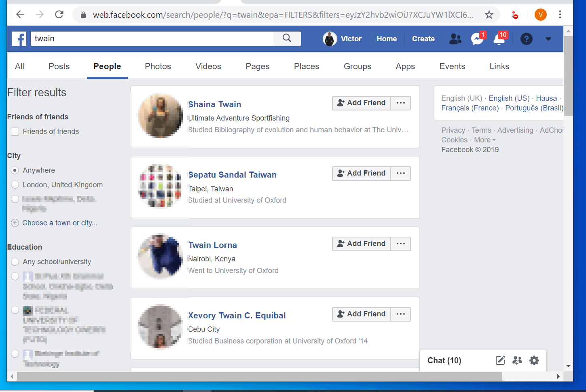Tick the Friends of friends checkbox
586x392 pixels.
pos(15,131)
